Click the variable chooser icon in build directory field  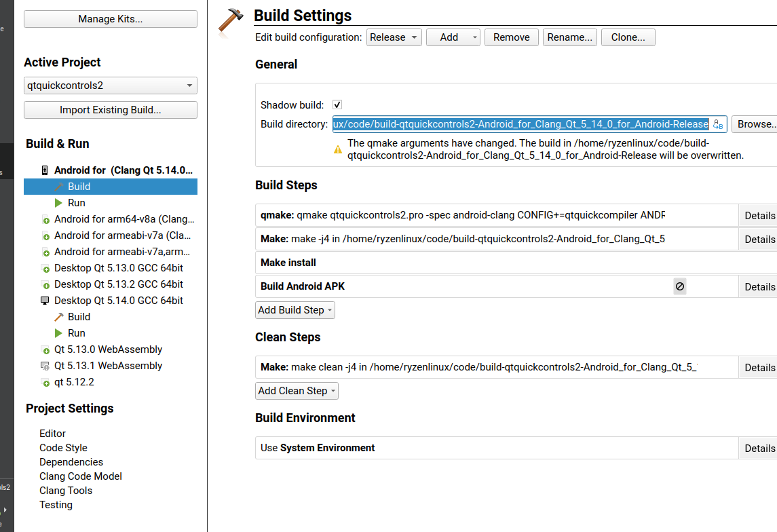[x=718, y=124]
